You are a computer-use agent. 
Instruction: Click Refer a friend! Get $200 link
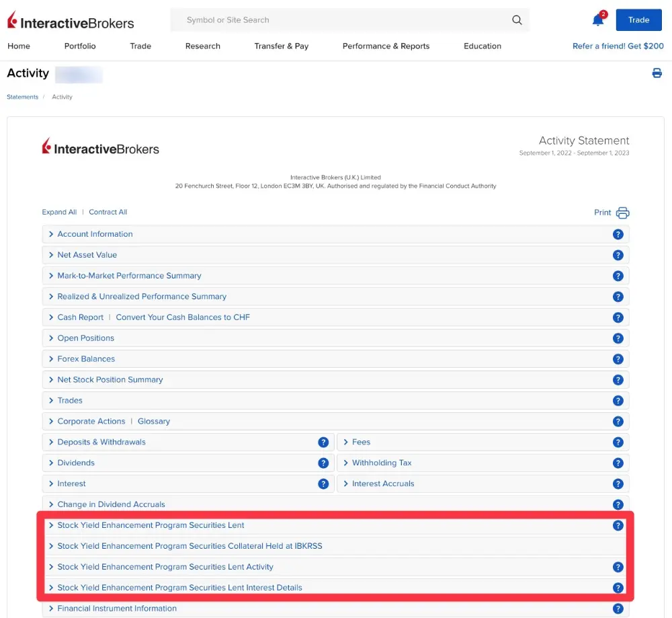[x=618, y=46]
